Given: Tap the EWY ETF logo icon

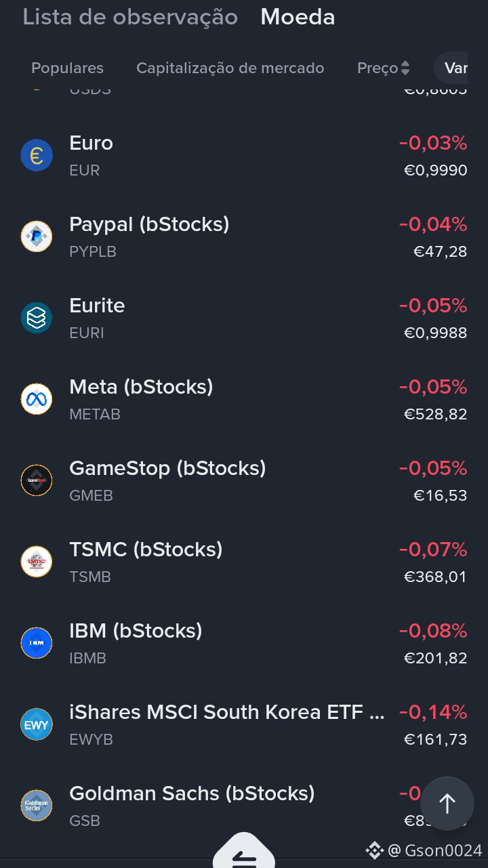Looking at the screenshot, I should [x=37, y=724].
